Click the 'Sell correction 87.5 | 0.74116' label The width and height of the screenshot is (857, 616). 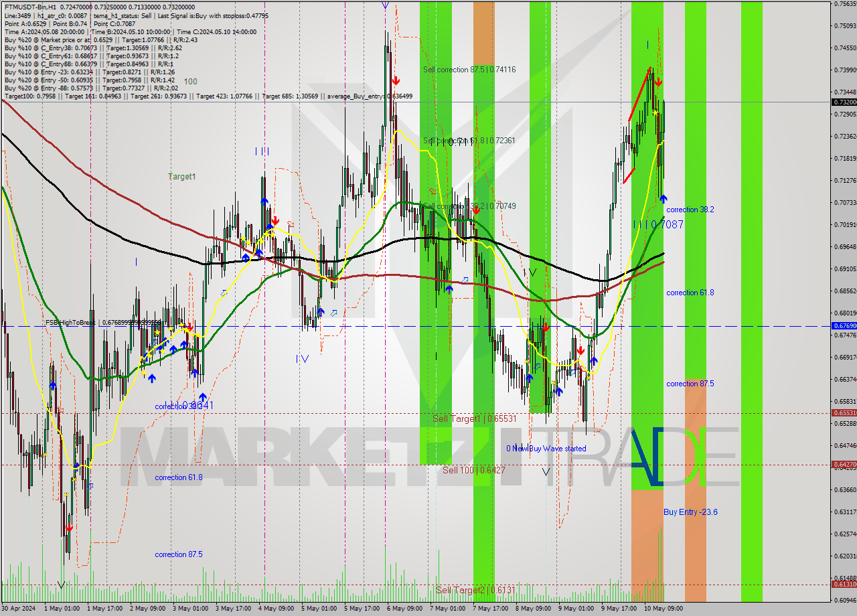469,70
